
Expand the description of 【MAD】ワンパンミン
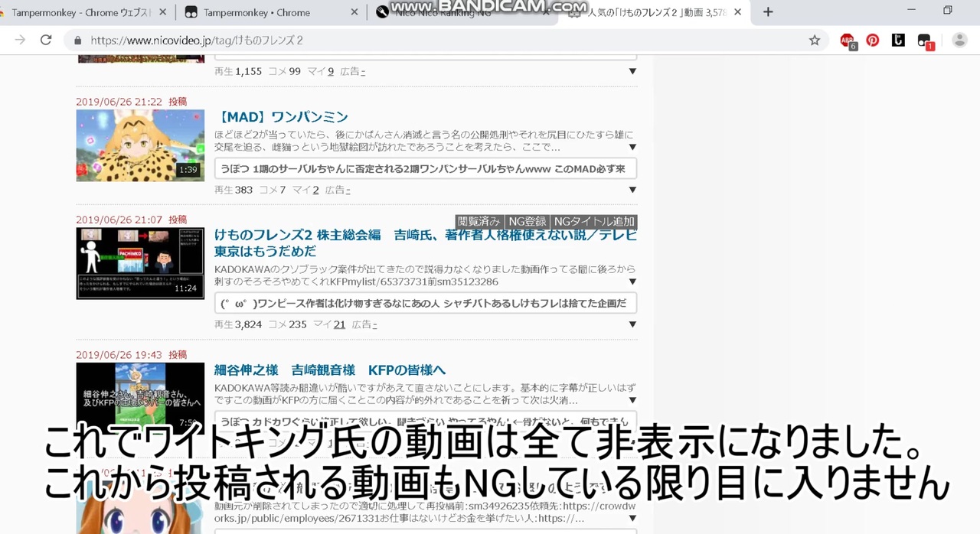pos(632,147)
